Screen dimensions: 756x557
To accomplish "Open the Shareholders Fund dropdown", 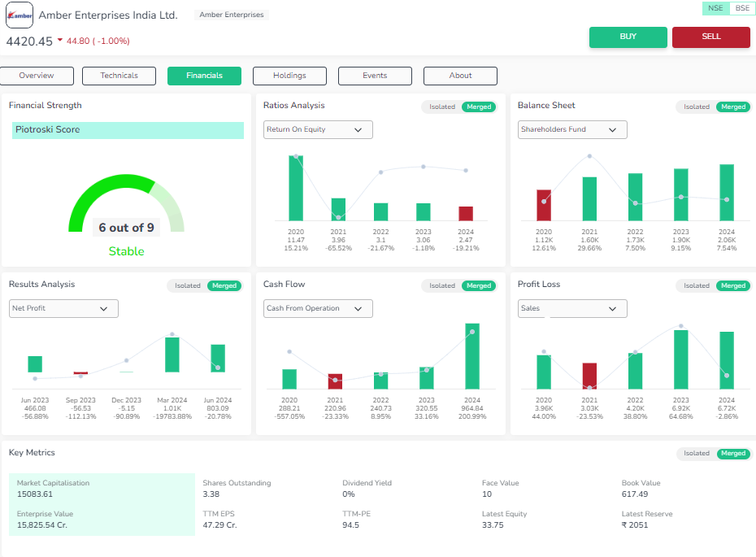I will coord(572,130).
